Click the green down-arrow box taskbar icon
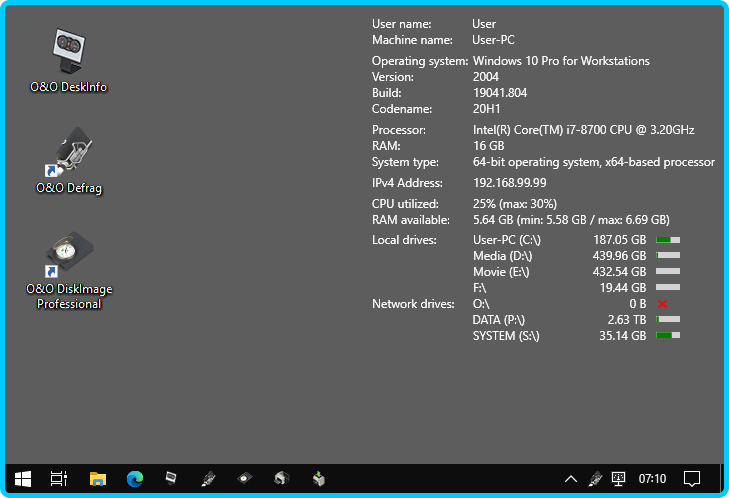The width and height of the screenshot is (729, 498). point(318,479)
